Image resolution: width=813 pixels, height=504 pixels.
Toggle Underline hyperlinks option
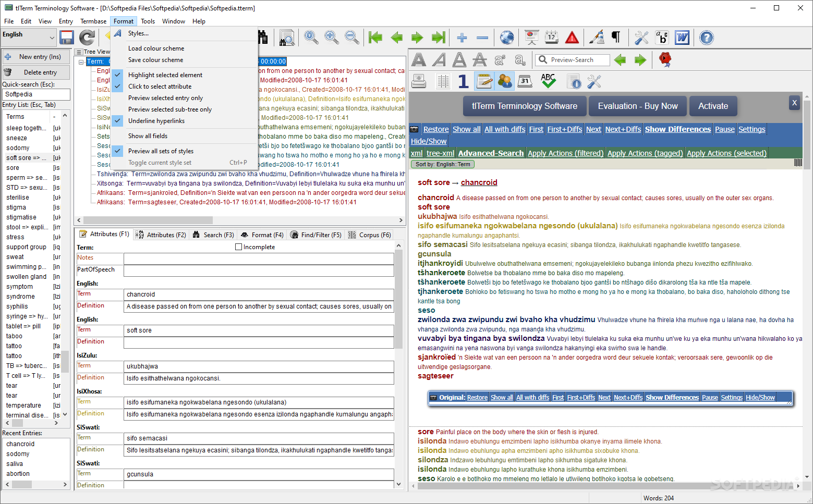click(156, 121)
